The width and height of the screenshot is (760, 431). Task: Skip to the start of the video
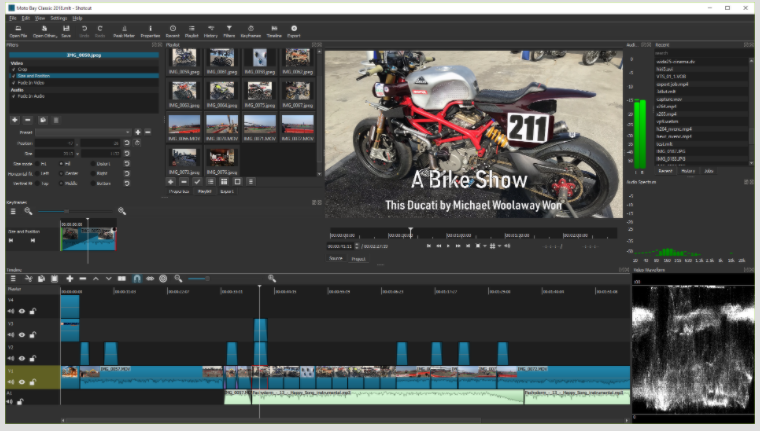(x=428, y=246)
